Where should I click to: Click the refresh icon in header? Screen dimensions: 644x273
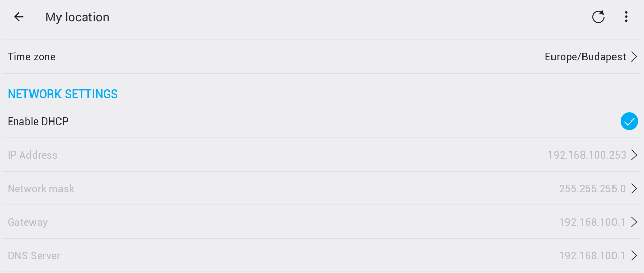coord(598,17)
